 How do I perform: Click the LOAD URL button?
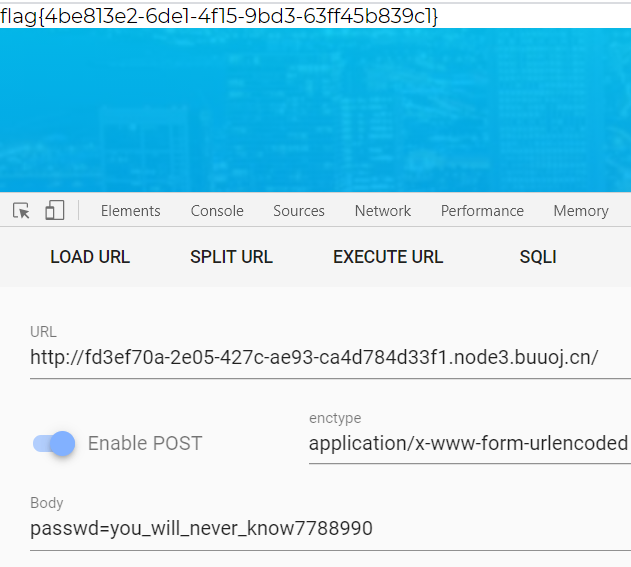click(90, 257)
